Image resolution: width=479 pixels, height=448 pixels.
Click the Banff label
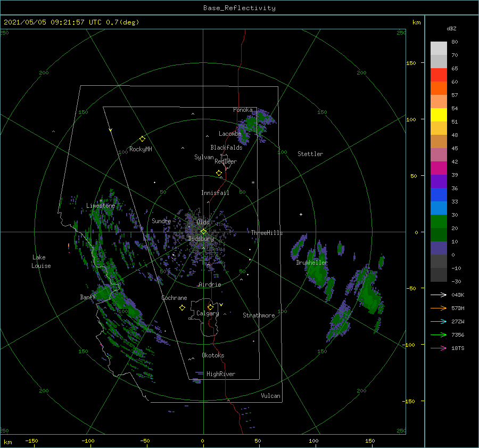click(88, 297)
